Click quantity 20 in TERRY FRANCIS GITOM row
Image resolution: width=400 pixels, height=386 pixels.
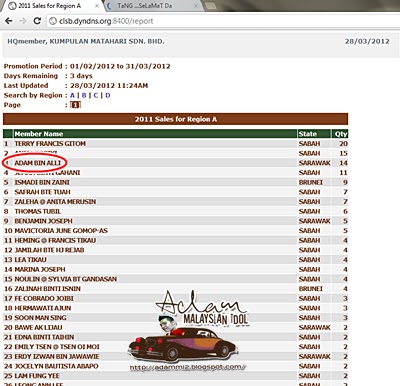[x=343, y=144]
